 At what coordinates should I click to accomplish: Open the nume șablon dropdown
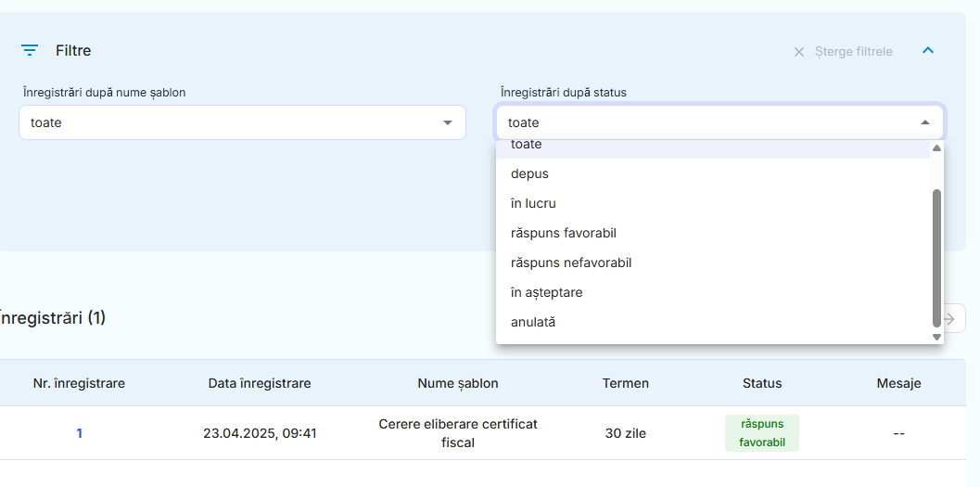click(242, 122)
